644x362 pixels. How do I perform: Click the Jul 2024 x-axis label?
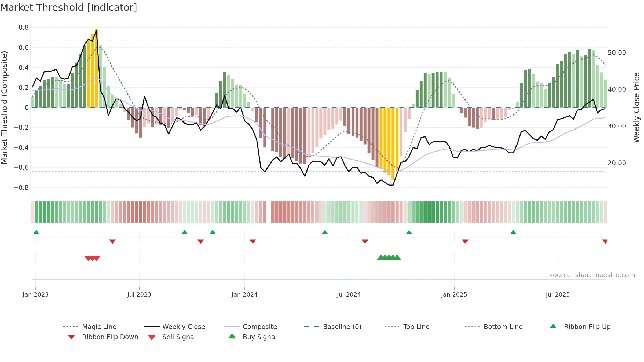coord(349,295)
